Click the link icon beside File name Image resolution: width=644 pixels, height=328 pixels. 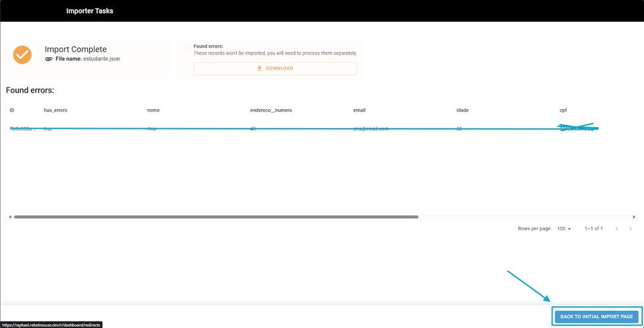pyautogui.click(x=49, y=59)
